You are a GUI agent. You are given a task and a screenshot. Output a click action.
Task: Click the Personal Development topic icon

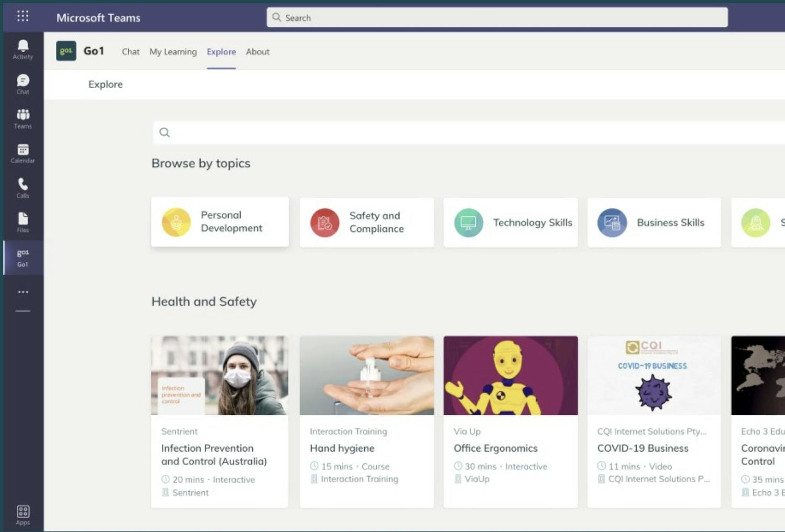tap(176, 222)
